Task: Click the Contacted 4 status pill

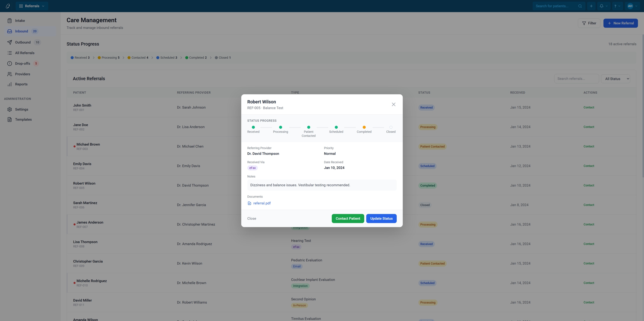Action: coord(138,58)
